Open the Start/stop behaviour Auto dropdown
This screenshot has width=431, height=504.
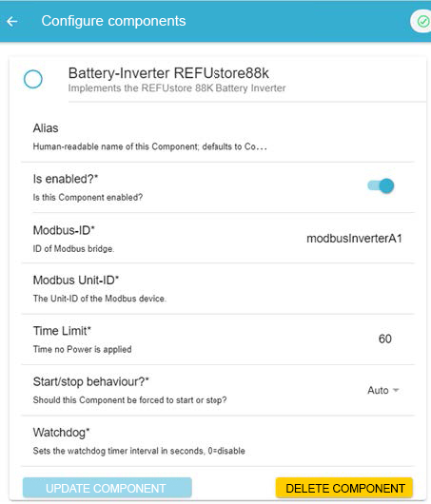click(x=382, y=390)
